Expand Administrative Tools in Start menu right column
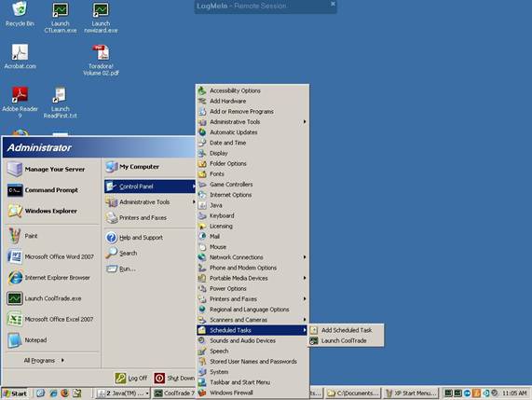Viewport: 532px width, 400px height. [150, 202]
